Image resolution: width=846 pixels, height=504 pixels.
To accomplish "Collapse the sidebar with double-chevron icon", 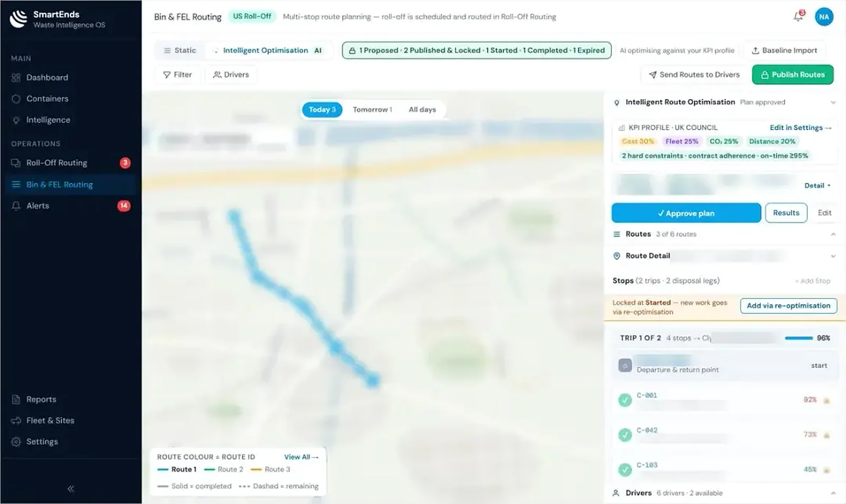I will (71, 489).
